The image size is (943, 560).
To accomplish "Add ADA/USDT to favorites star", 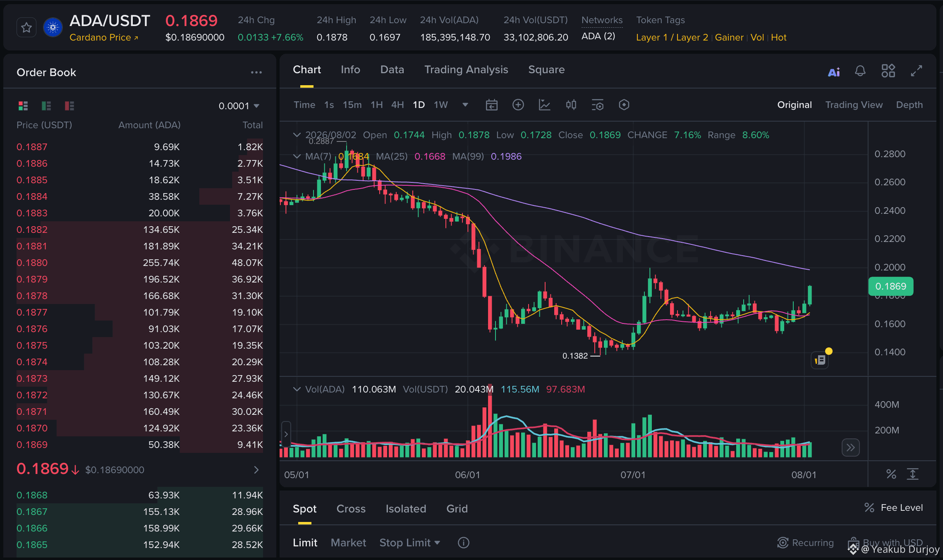I will [26, 28].
